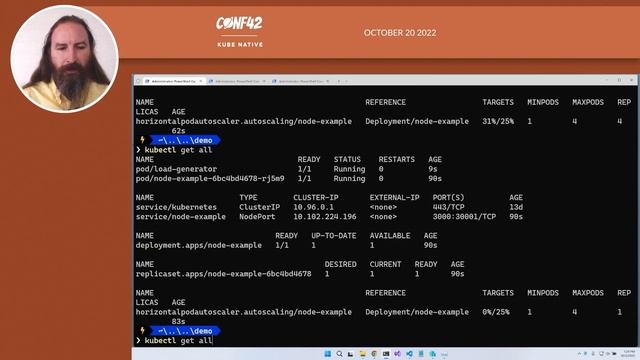
Task: Click the typed command at bottom prompt
Action: [x=178, y=340]
